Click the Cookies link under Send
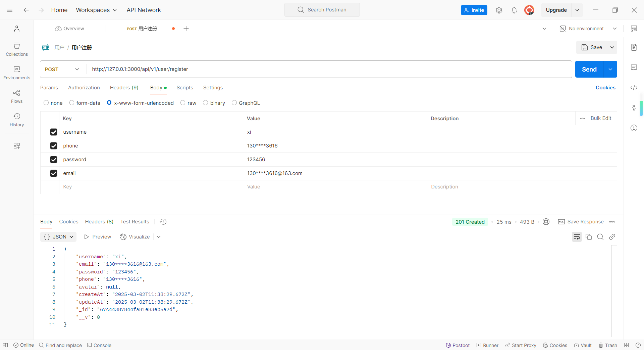Viewport: 644px width, 350px height. click(x=605, y=88)
